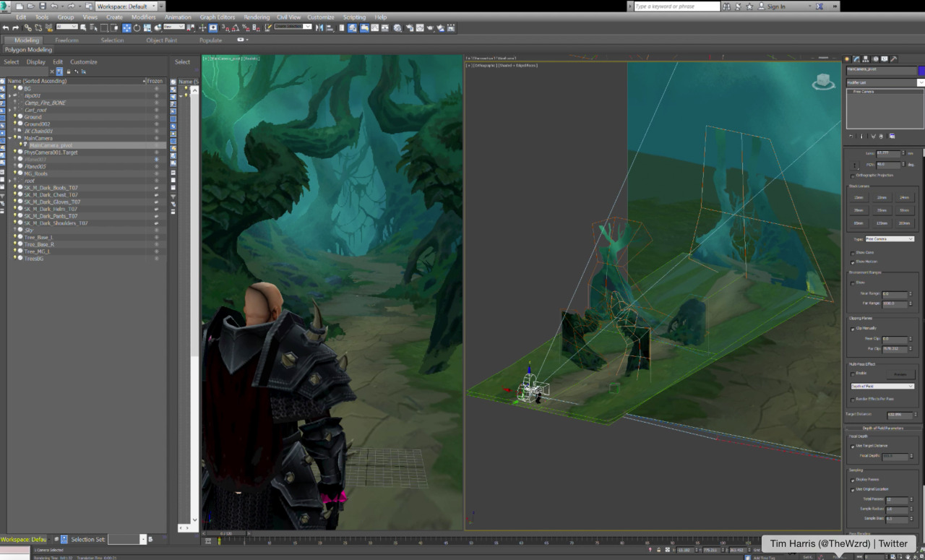Choose the Select and Rotate tool
Image resolution: width=925 pixels, height=560 pixels.
(137, 27)
